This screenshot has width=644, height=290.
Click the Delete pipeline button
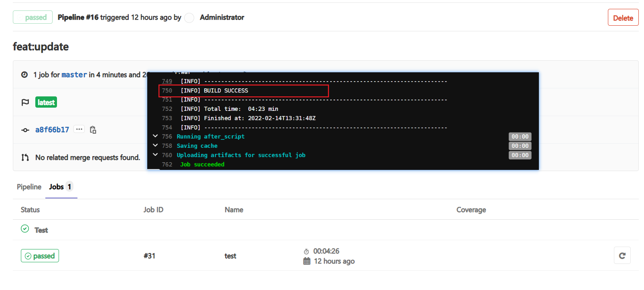click(x=623, y=18)
